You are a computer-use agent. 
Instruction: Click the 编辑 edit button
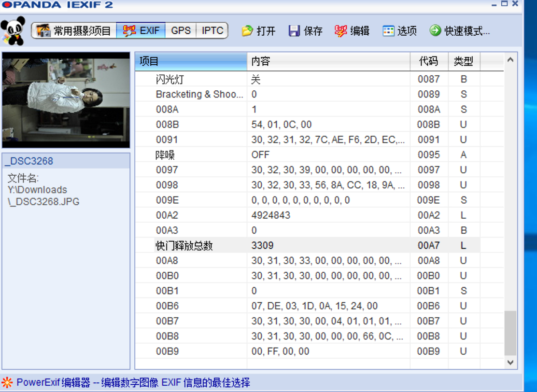pos(352,31)
